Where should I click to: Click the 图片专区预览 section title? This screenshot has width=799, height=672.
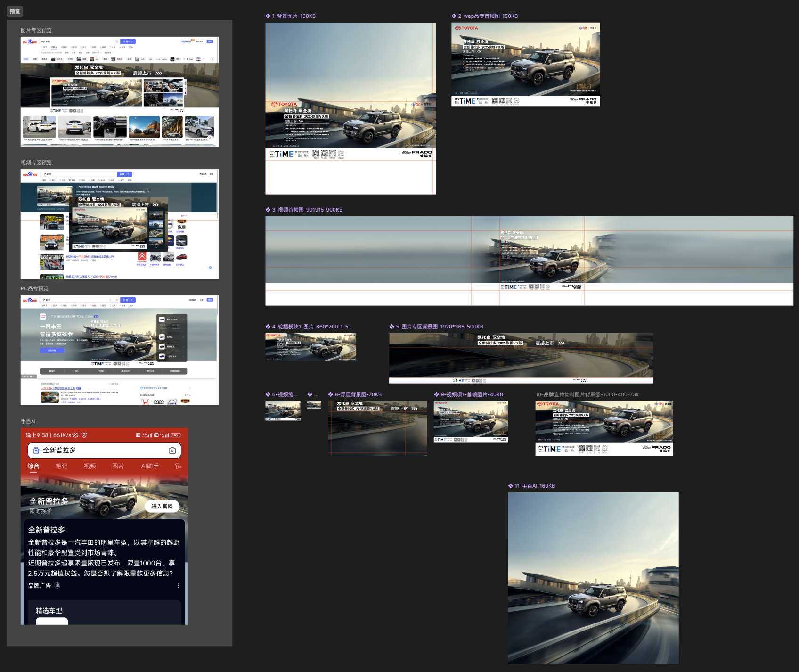pos(36,30)
